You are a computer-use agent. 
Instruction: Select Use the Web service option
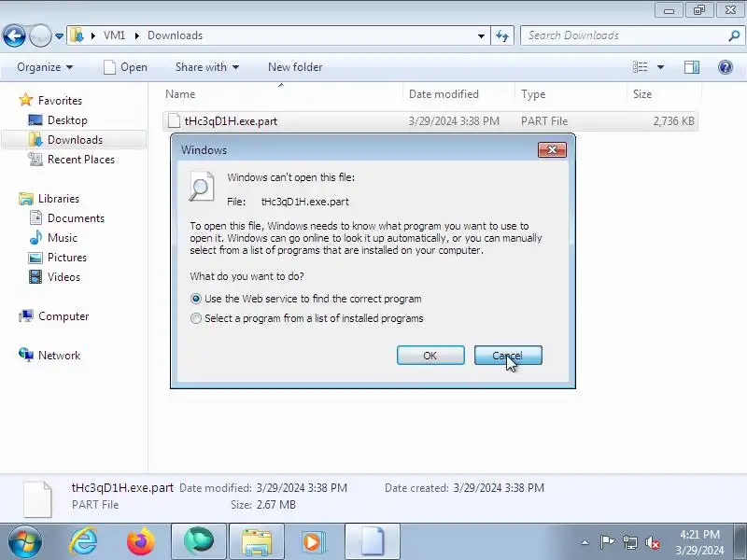306,299
